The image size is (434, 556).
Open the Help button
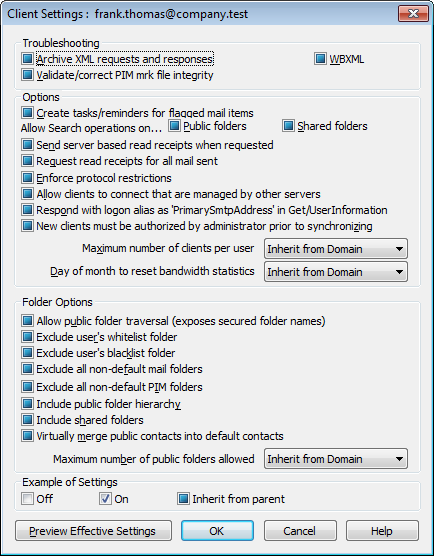tap(382, 531)
